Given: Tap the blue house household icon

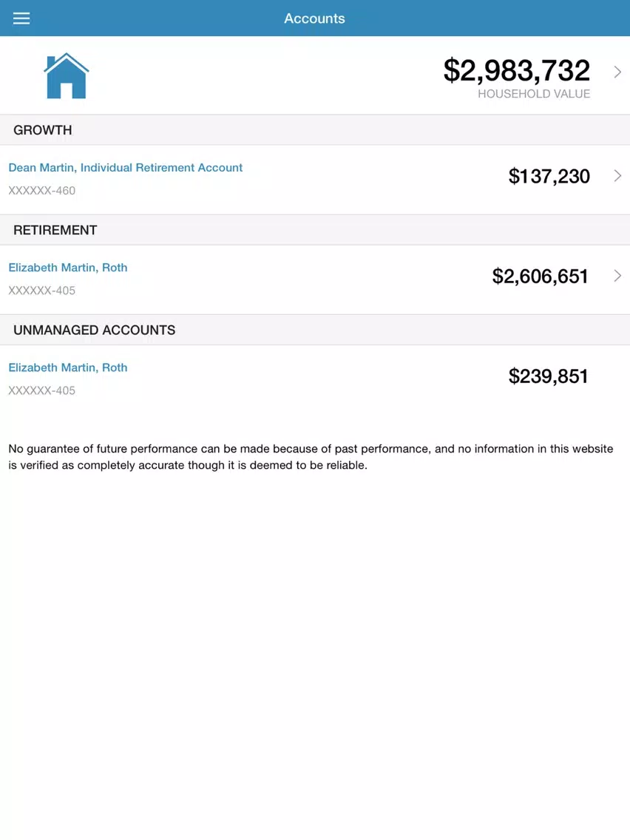Looking at the screenshot, I should pyautogui.click(x=67, y=75).
